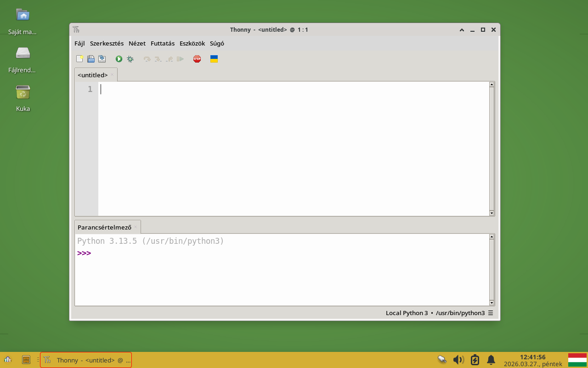This screenshot has height=368, width=588.
Task: Run current script with green play icon
Action: (x=119, y=59)
